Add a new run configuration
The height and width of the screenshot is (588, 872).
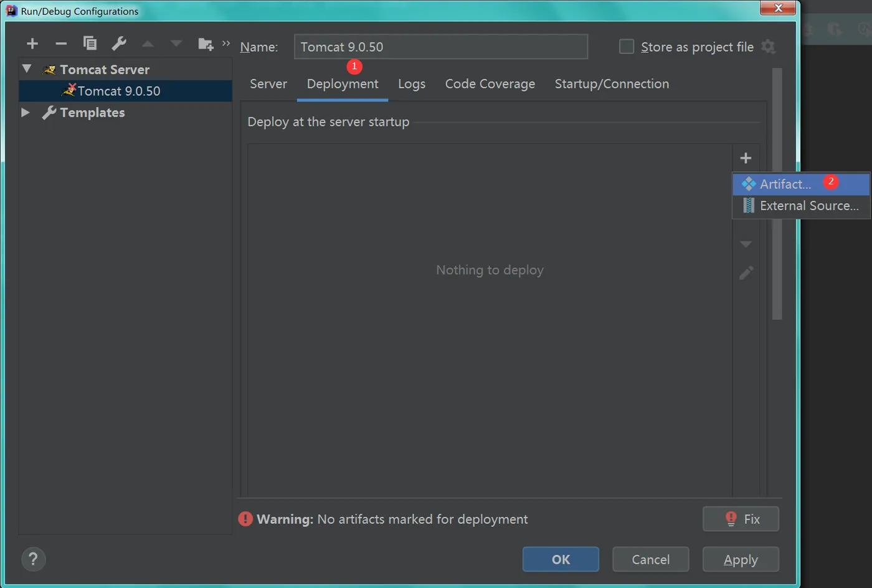click(x=32, y=44)
